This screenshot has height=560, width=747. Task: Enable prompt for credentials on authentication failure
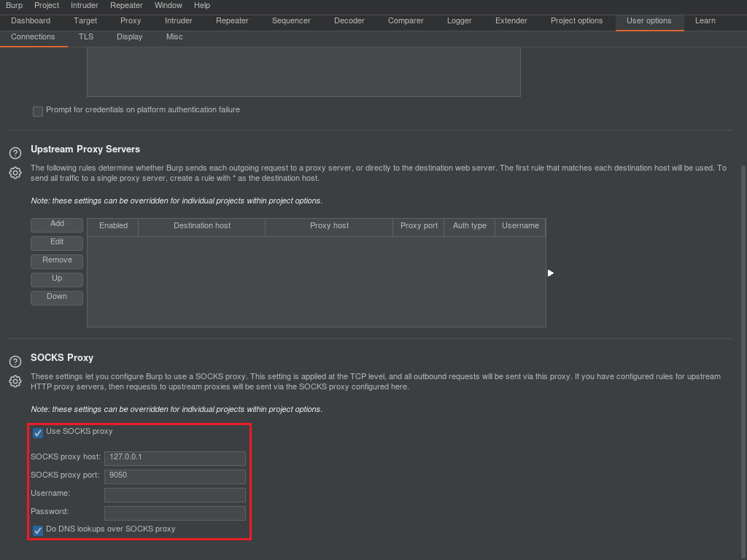pos(37,111)
